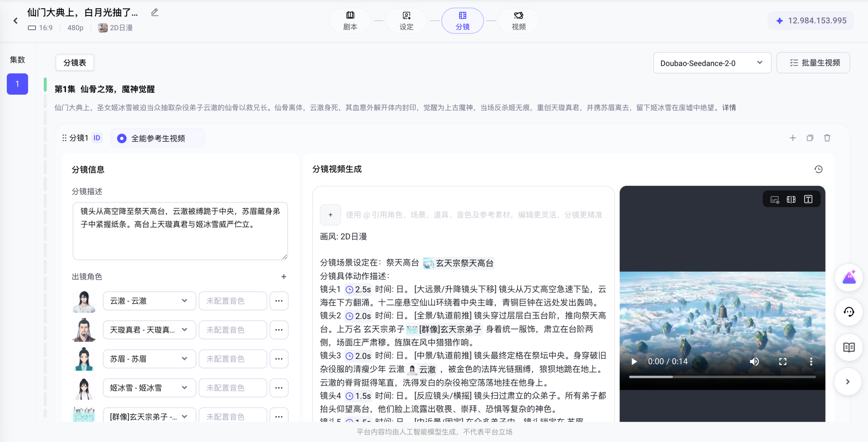The height and width of the screenshot is (442, 868).
Task: Open the 剧本 step tab
Action: pyautogui.click(x=350, y=21)
